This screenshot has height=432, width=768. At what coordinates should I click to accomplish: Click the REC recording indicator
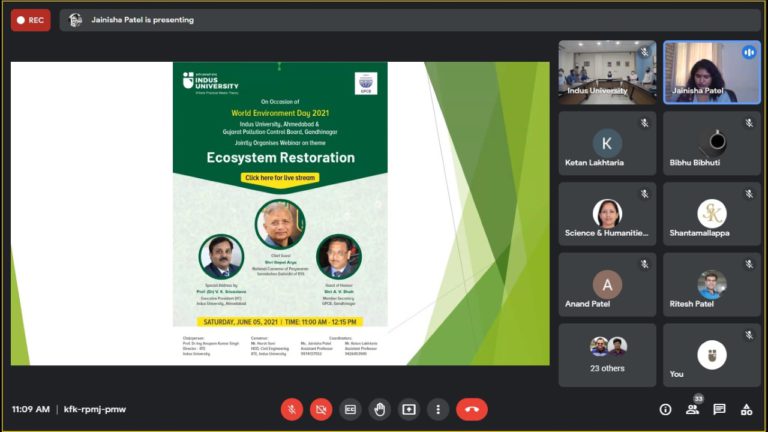30,20
